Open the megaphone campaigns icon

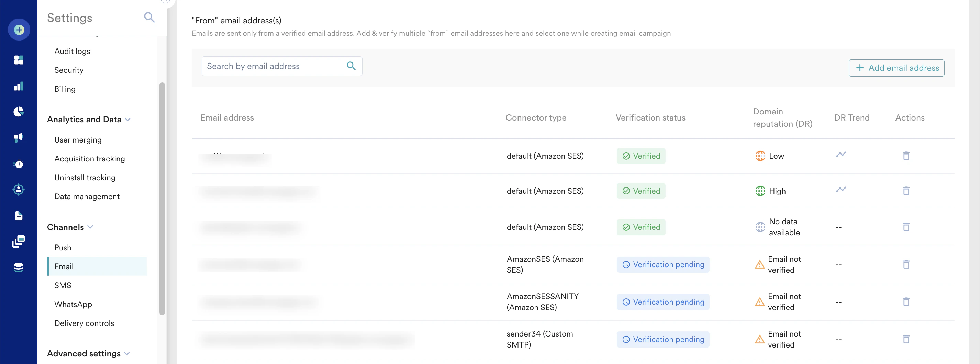(19, 137)
